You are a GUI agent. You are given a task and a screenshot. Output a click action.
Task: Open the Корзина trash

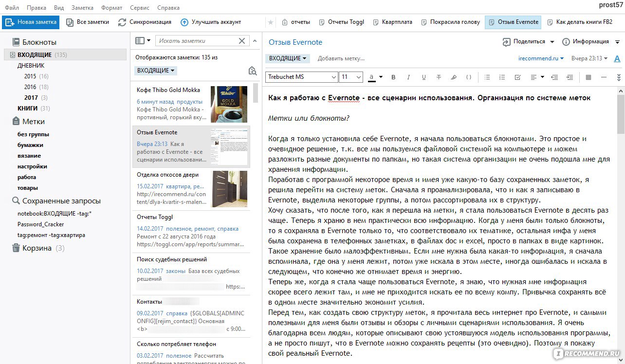[38, 248]
